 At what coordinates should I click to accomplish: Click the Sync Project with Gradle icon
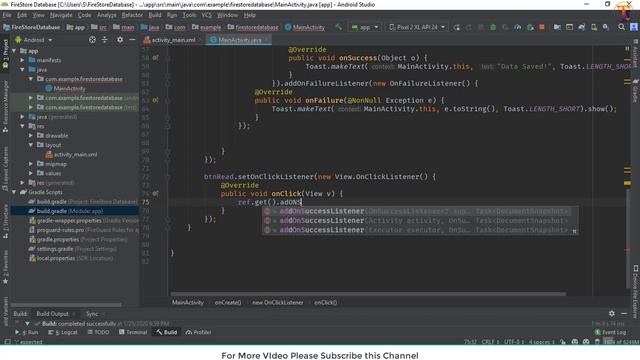click(582, 27)
